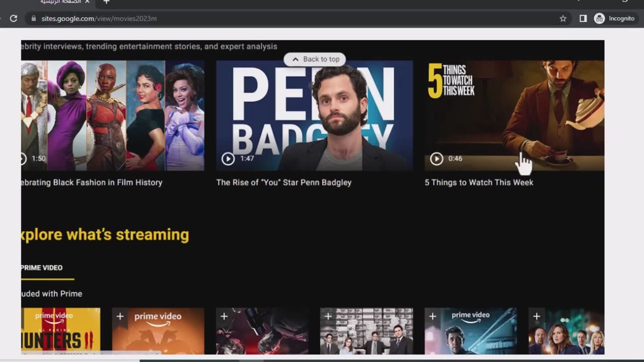This screenshot has height=362, width=644.
Task: Open the Hunters poster
Action: coord(60,331)
